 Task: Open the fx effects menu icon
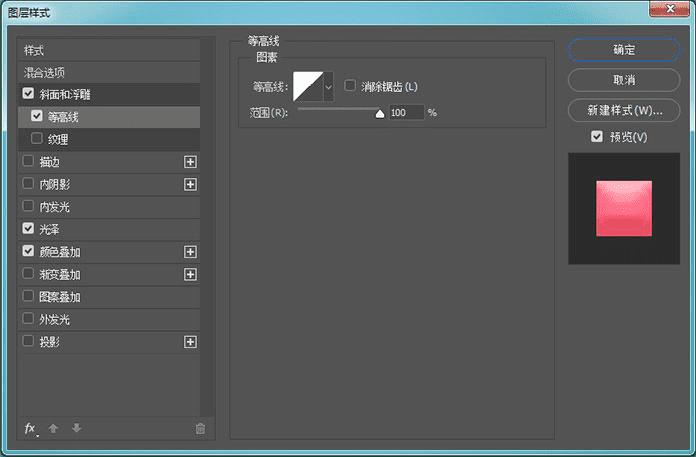pyautogui.click(x=30, y=428)
